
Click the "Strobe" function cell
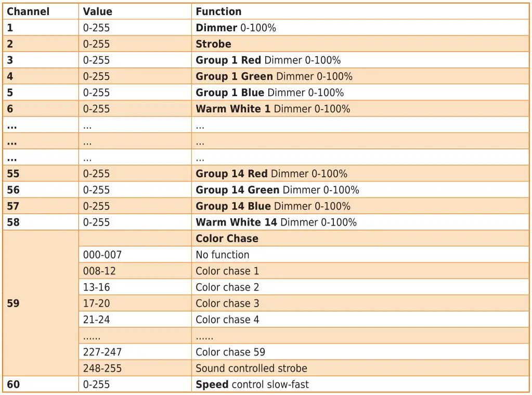click(x=213, y=44)
